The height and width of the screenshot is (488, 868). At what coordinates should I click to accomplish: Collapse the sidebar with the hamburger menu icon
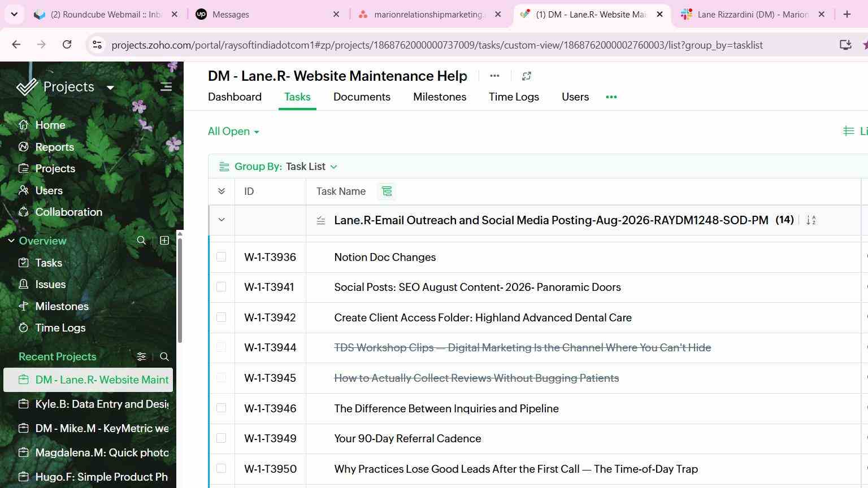(166, 87)
